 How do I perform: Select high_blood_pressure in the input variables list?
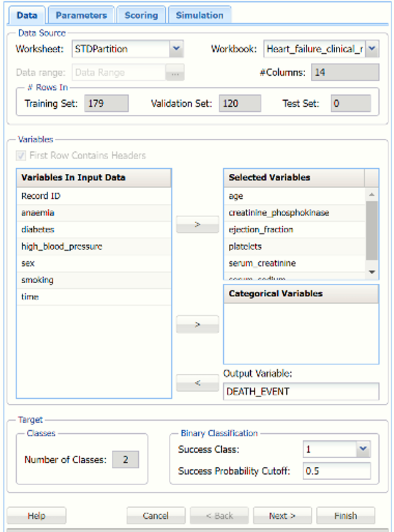coord(62,246)
